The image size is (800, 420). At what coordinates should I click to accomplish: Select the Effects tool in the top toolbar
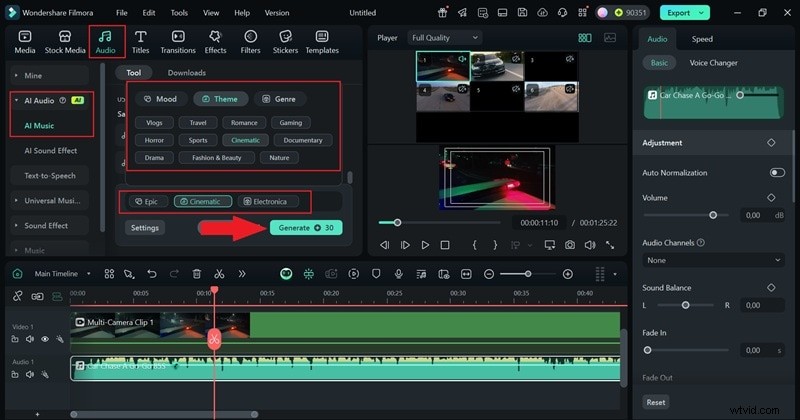coord(215,42)
